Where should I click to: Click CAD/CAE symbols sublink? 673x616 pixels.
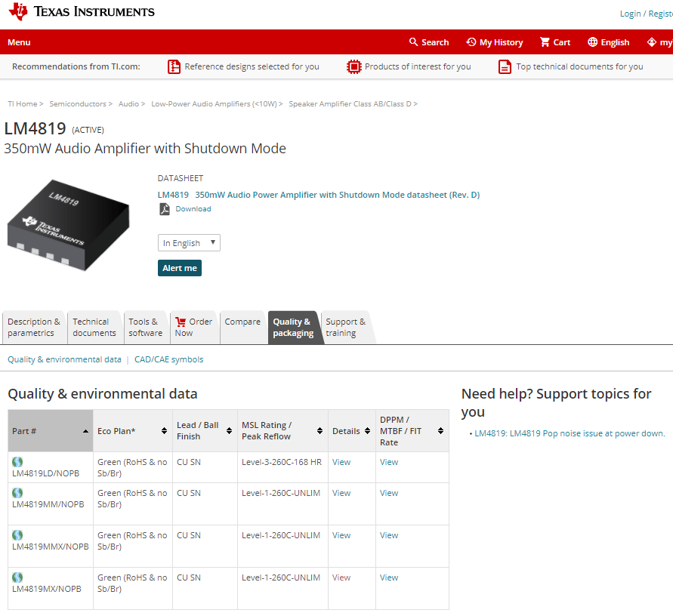coord(168,359)
